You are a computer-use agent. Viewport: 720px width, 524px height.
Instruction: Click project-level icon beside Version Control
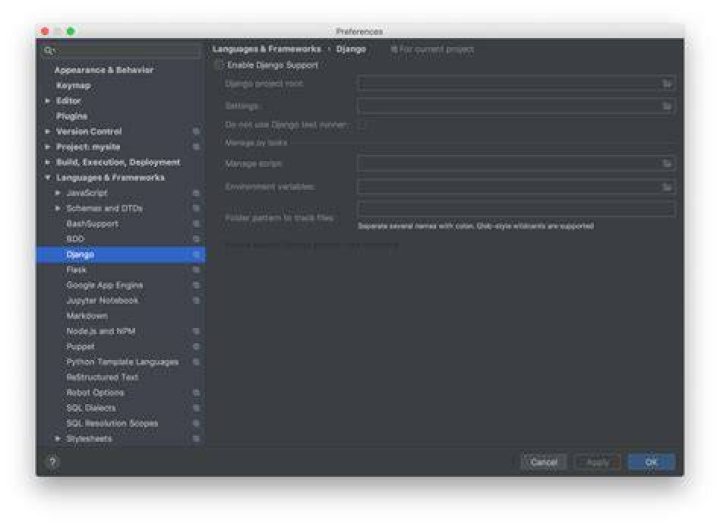point(196,131)
